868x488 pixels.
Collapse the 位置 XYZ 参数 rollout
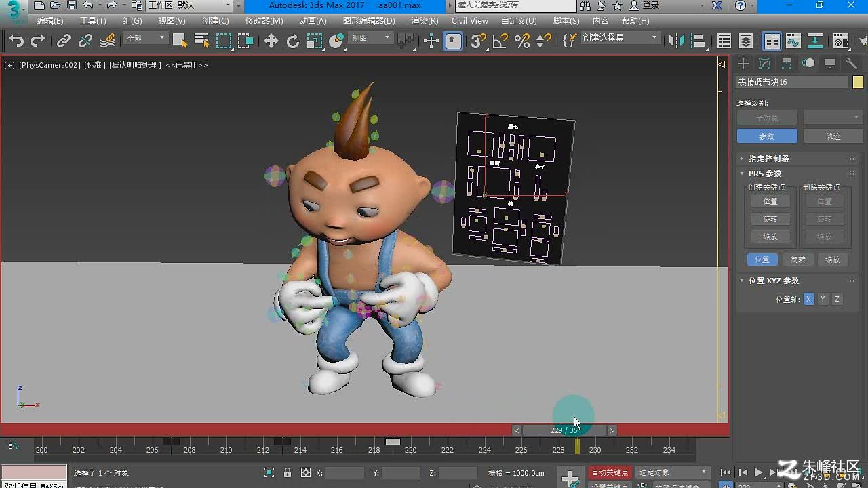797,281
